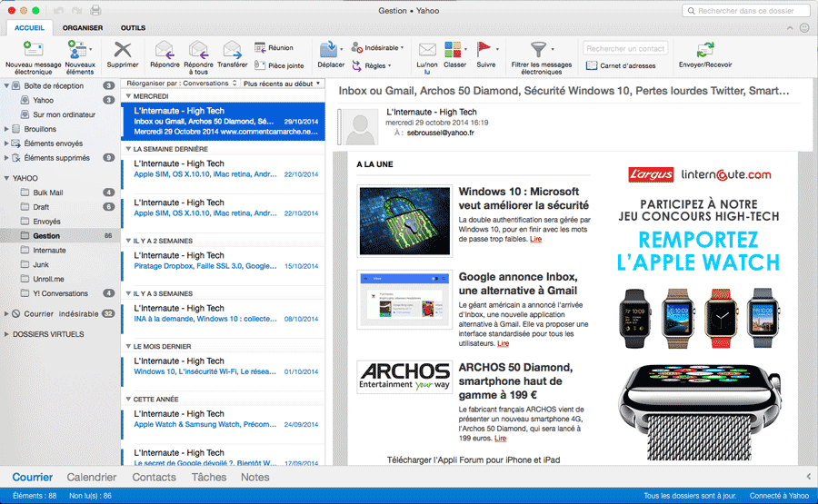The image size is (818, 504).
Task: Click the Répondre à tous icon
Action: pyautogui.click(x=199, y=50)
